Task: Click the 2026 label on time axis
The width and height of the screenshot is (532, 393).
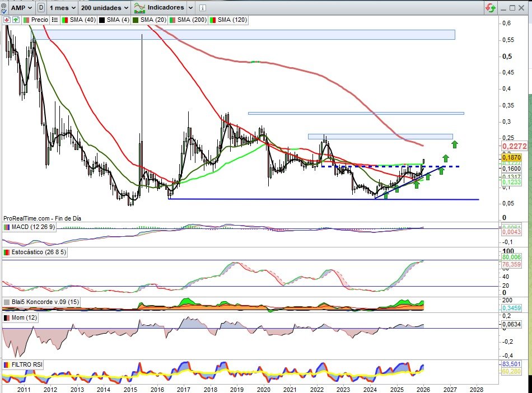Action: [x=423, y=390]
